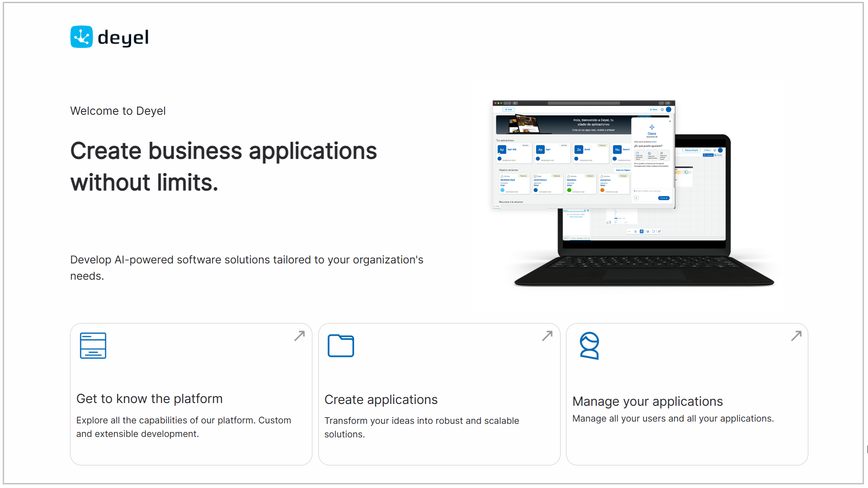Click the laptop keyboard in the image
The width and height of the screenshot is (868, 488).
click(644, 267)
